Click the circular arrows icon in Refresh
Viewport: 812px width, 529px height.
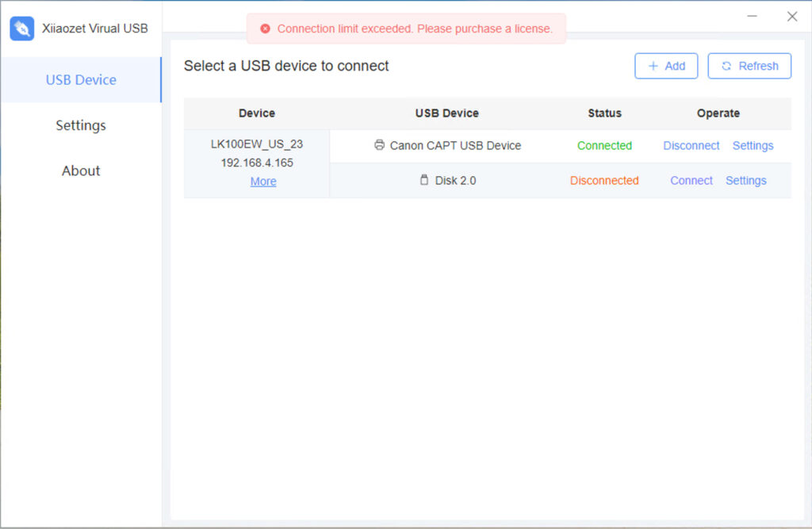726,66
